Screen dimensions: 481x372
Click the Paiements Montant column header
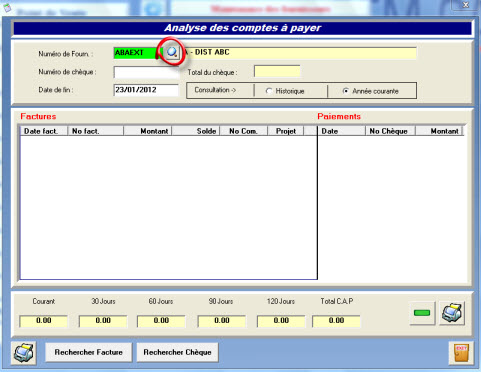tap(440, 131)
